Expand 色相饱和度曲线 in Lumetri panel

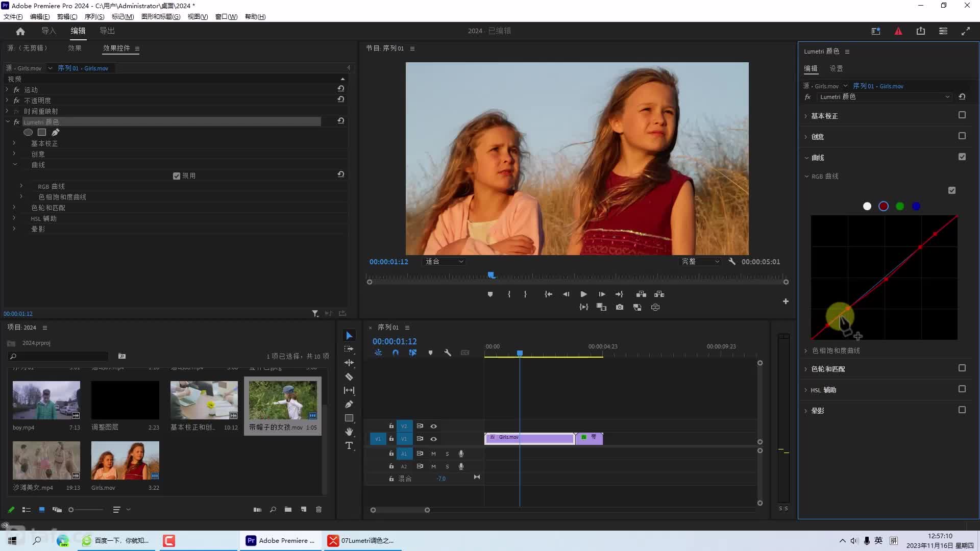(806, 351)
